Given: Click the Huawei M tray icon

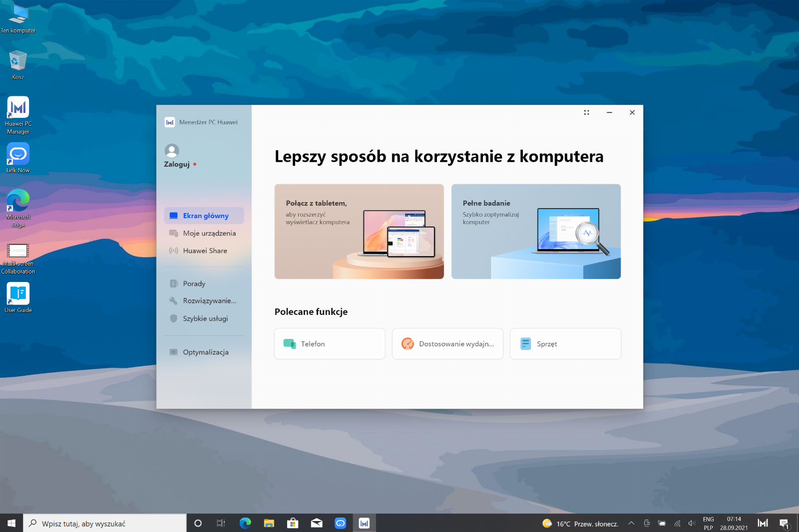Looking at the screenshot, I should (763, 523).
